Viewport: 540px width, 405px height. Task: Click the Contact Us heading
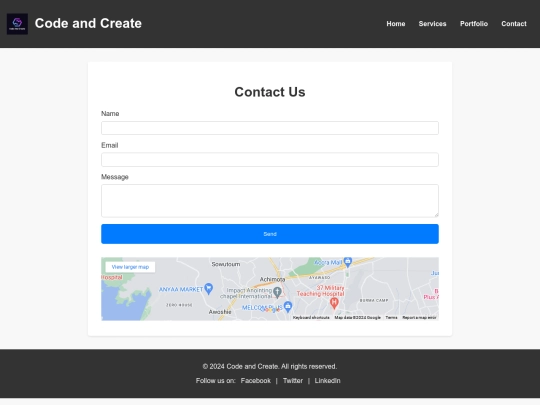(270, 92)
